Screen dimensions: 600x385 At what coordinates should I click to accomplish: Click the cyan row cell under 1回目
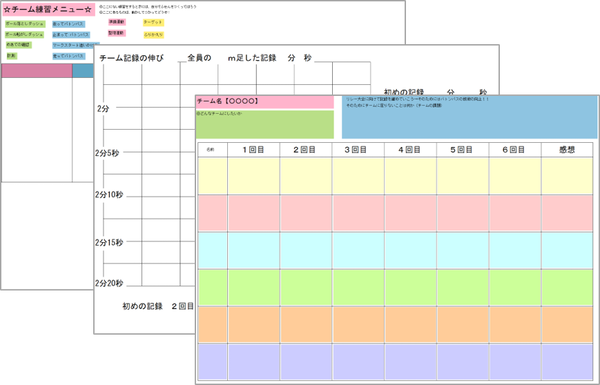(253, 250)
